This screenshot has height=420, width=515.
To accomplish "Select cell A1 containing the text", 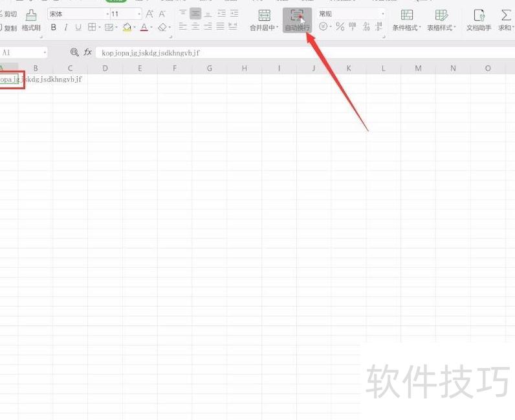I will (x=9, y=80).
